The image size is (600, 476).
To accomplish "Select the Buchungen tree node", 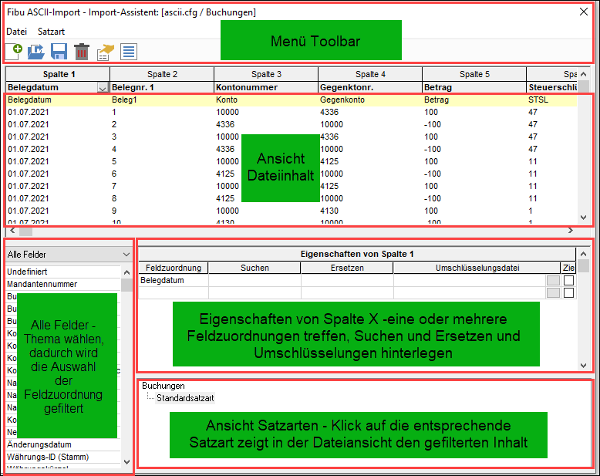I will (163, 386).
